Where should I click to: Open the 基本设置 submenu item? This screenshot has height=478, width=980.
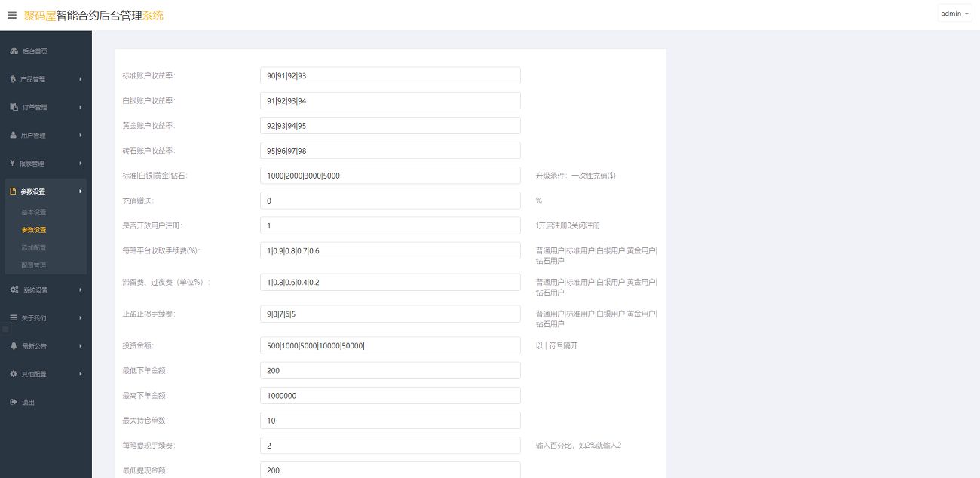pyautogui.click(x=34, y=212)
